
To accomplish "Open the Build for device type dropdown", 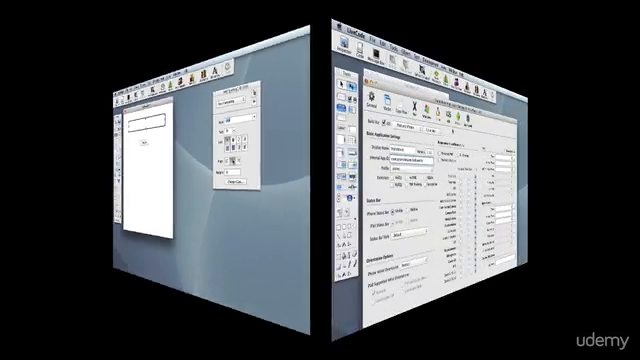I will pos(406,127).
